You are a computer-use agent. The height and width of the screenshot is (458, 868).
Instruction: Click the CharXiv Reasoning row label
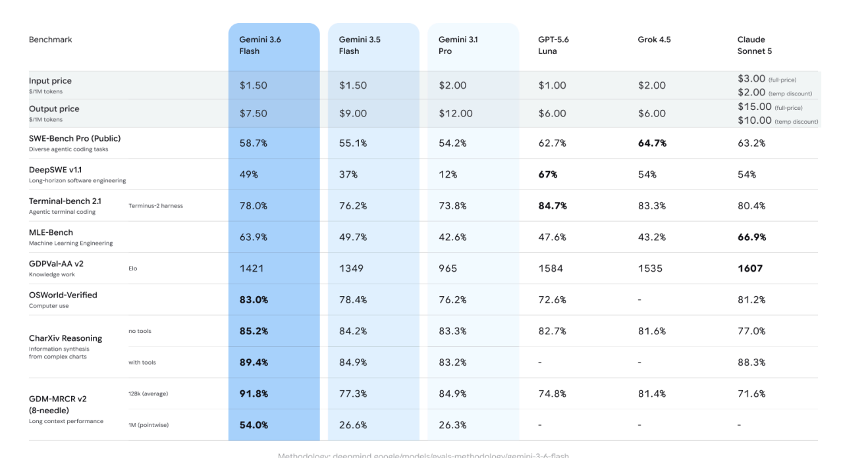tap(66, 338)
